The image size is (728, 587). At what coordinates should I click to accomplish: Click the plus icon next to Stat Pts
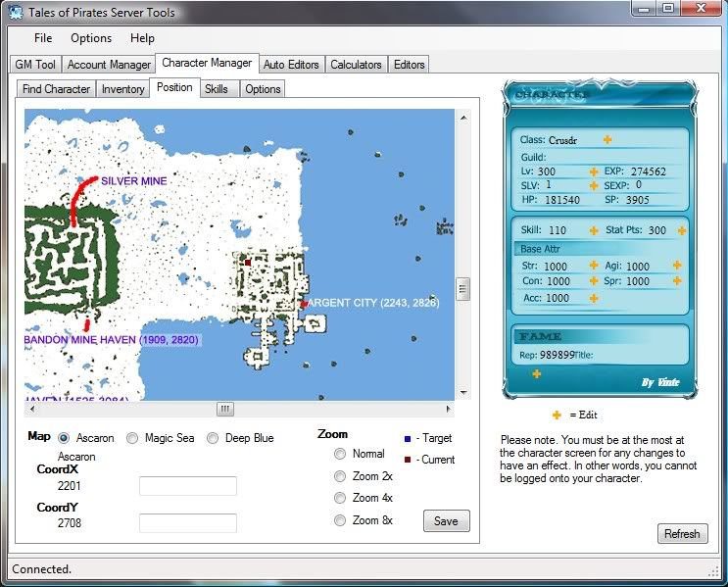tap(681, 230)
